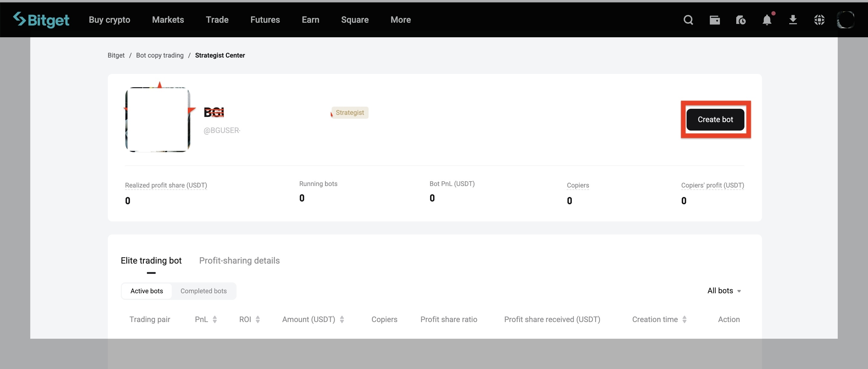Click the Strategist badge

350,113
